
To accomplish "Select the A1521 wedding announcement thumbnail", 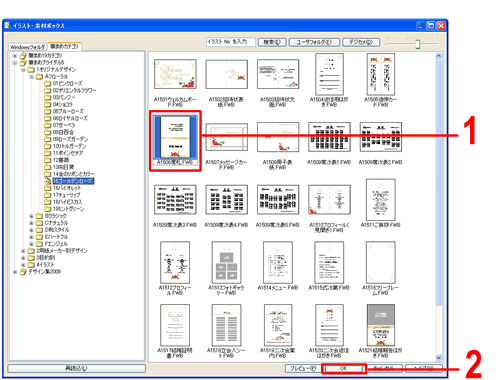I will pos(381,325).
